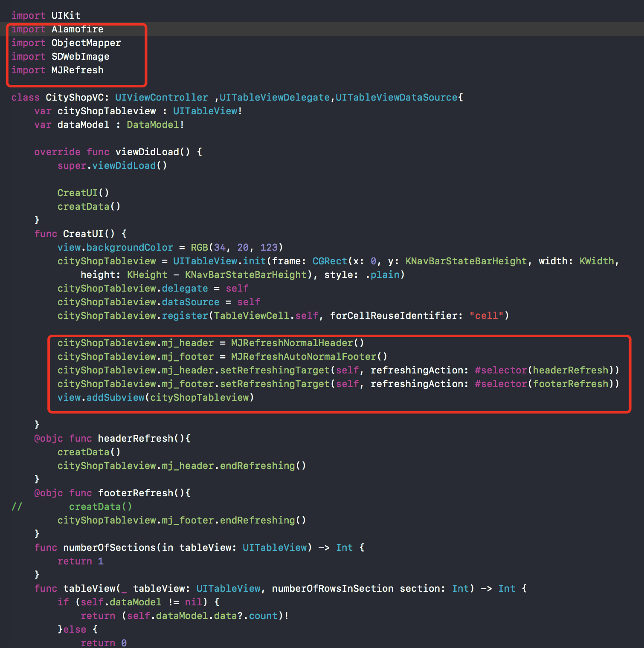Click 'view.addSubview(cityShopTableview)' line

click(x=156, y=398)
